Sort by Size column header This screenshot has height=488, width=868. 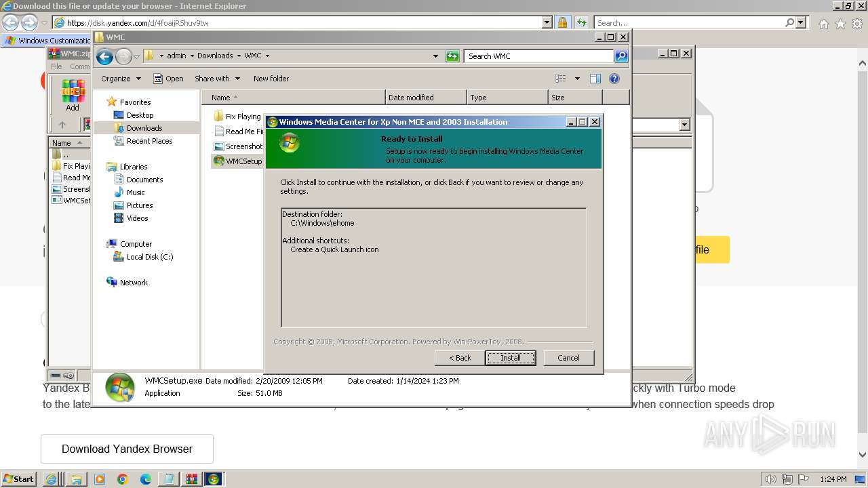point(575,98)
